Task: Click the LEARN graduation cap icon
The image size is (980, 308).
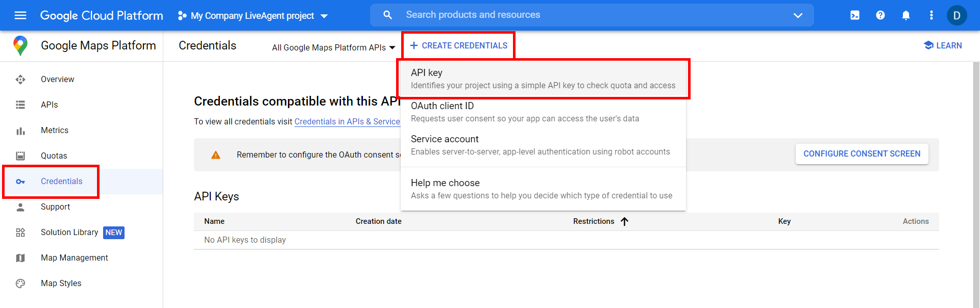Action: coord(928,45)
